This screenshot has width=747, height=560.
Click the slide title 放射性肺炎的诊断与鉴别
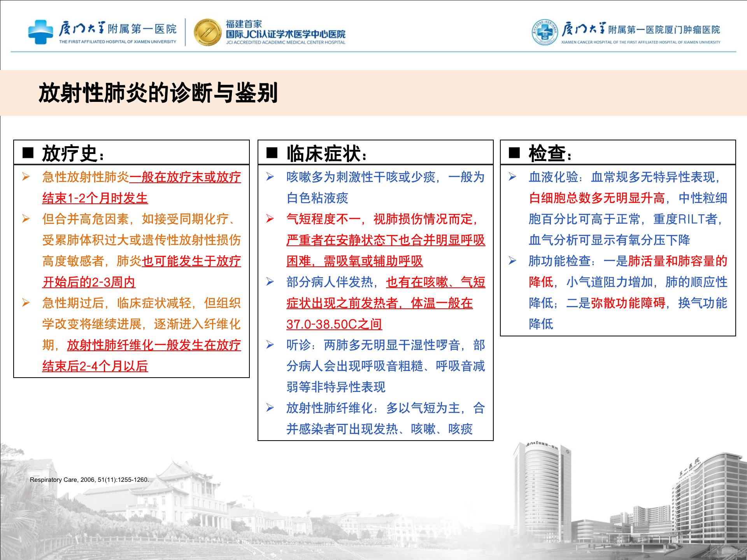158,93
